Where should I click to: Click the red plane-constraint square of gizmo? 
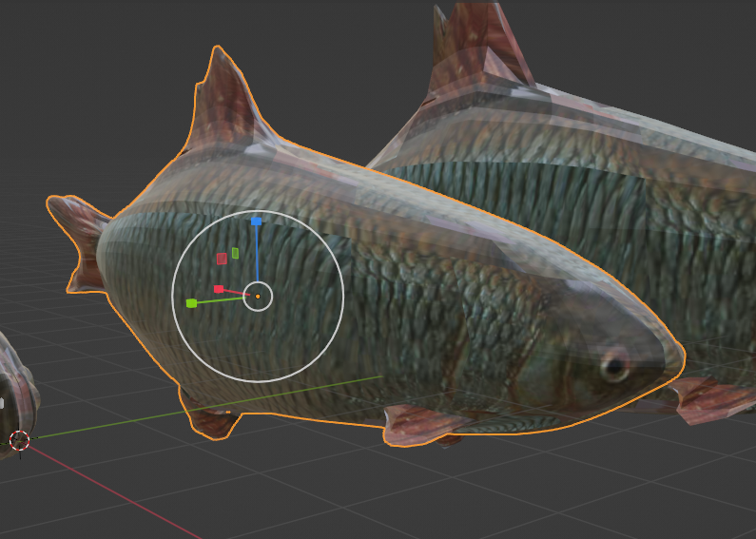[x=222, y=259]
